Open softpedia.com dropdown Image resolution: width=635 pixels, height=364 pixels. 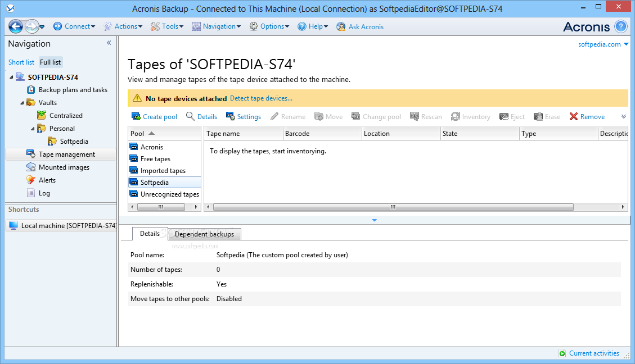coord(603,44)
